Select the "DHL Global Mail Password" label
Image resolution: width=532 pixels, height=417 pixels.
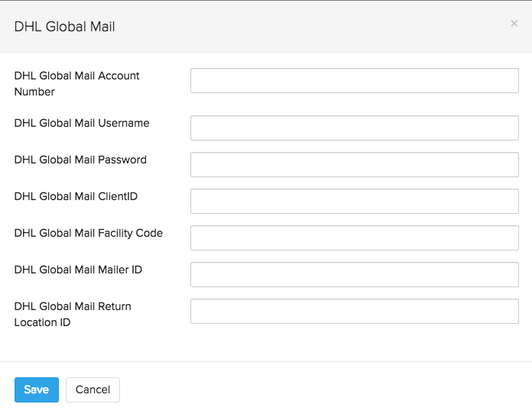click(x=80, y=160)
